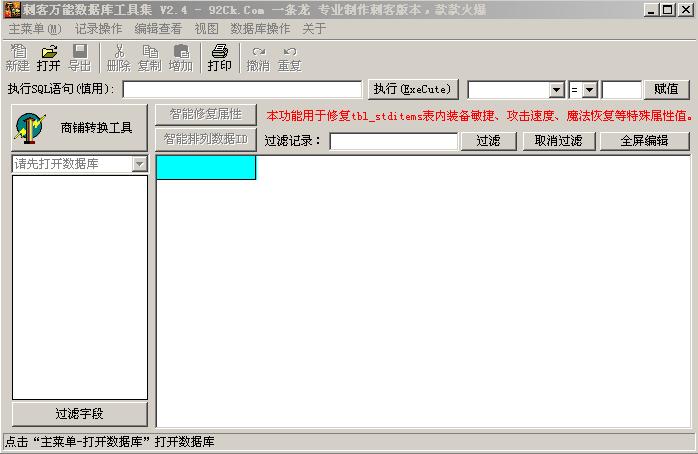
Task: Open the equals operator dropdown
Action: (590, 90)
